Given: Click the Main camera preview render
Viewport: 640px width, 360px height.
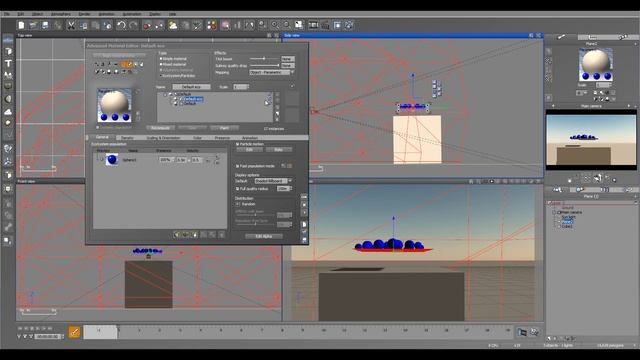Looking at the screenshot, I should pos(591,140).
